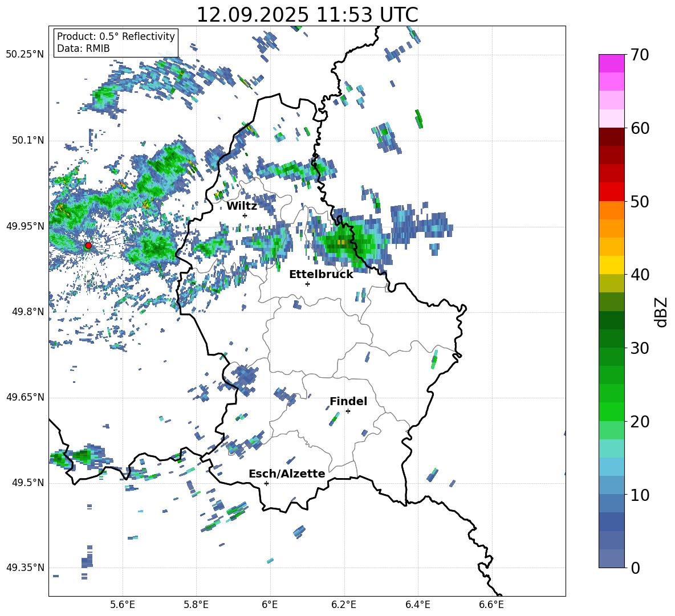675x616 pixels.
Task: Click the 49.95°N latitude label
Action: pos(25,226)
